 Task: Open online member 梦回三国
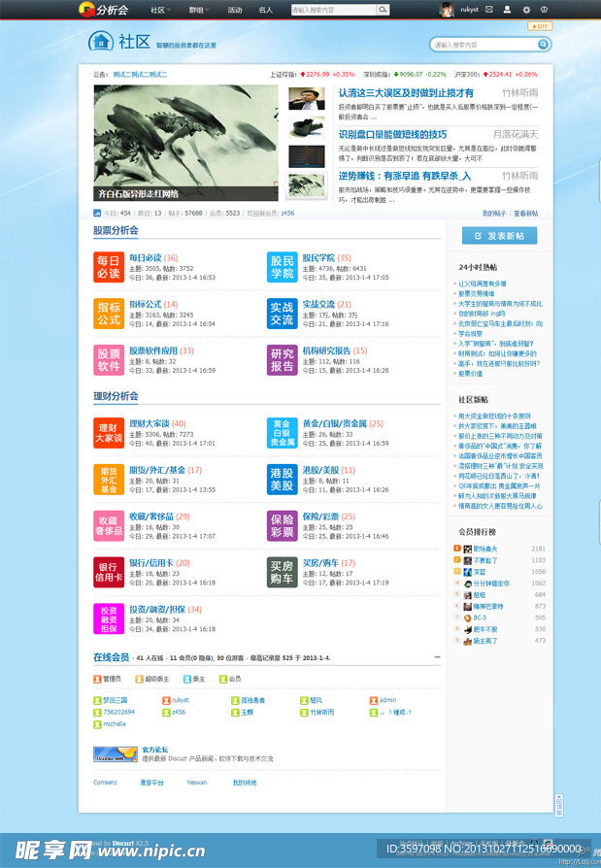pos(116,700)
